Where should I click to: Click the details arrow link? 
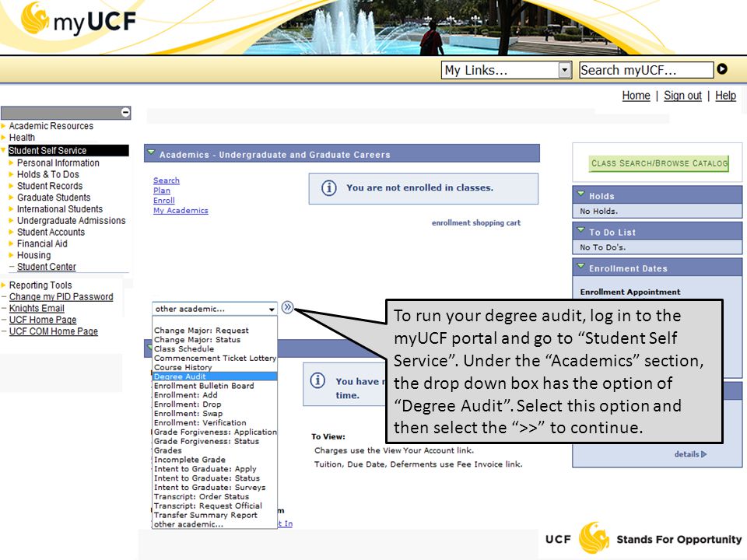pyautogui.click(x=690, y=454)
